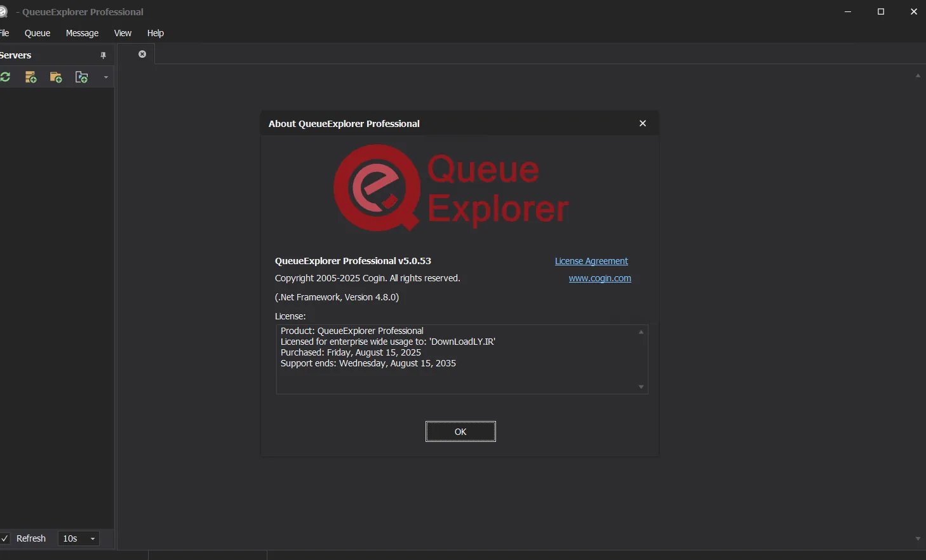Click the "Licensed for enterprise wide usage" line
Viewport: 926px width, 560px height.
388,342
